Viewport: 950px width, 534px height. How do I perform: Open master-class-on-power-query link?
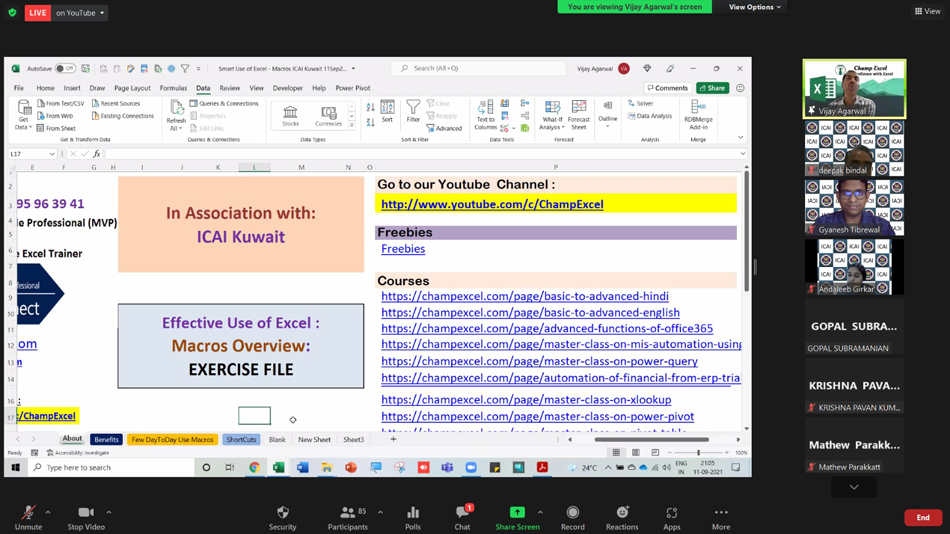[x=539, y=361]
